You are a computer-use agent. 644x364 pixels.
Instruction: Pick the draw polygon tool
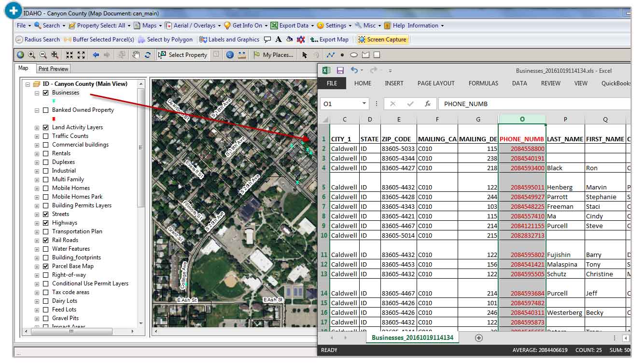tap(365, 55)
